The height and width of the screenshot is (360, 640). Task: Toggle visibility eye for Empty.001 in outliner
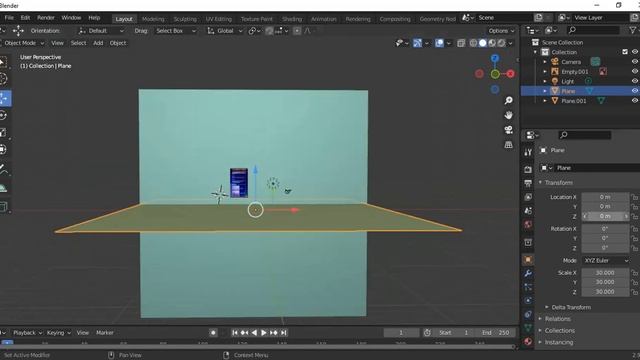[635, 71]
